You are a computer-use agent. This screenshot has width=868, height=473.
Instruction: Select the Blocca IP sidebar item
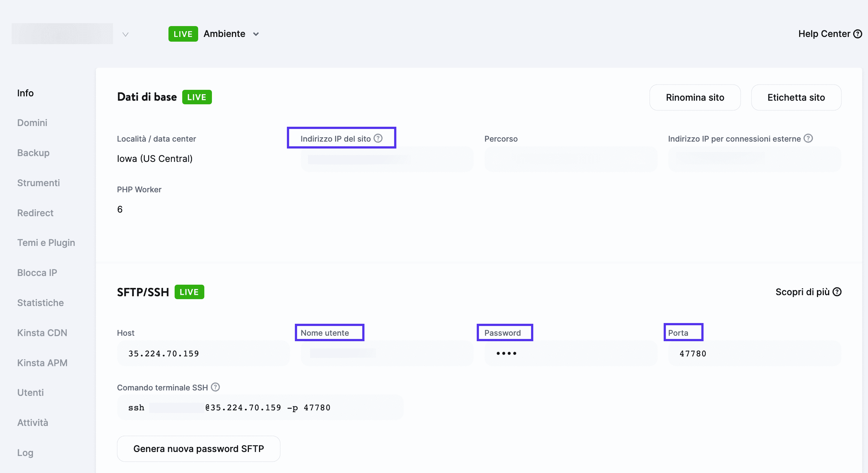(37, 272)
